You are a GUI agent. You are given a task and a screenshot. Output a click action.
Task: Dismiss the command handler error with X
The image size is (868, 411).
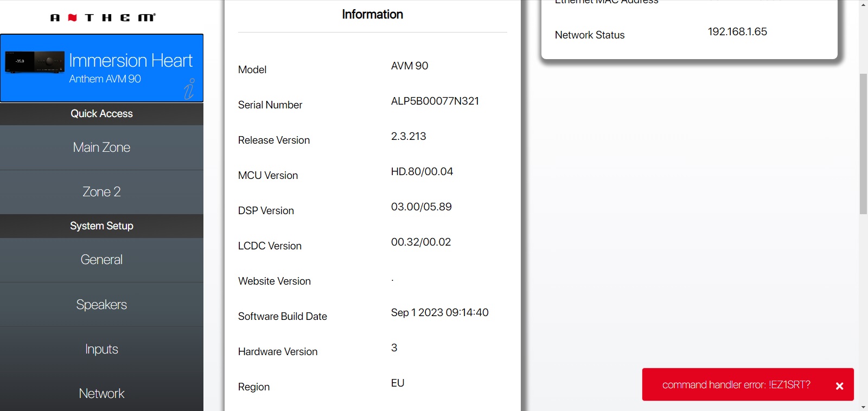tap(839, 386)
